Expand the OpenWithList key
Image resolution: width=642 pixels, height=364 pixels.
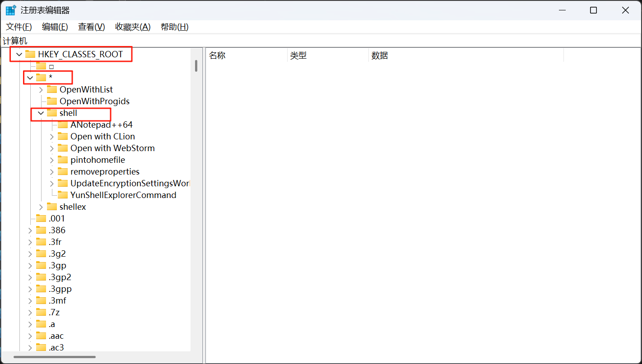coord(41,90)
